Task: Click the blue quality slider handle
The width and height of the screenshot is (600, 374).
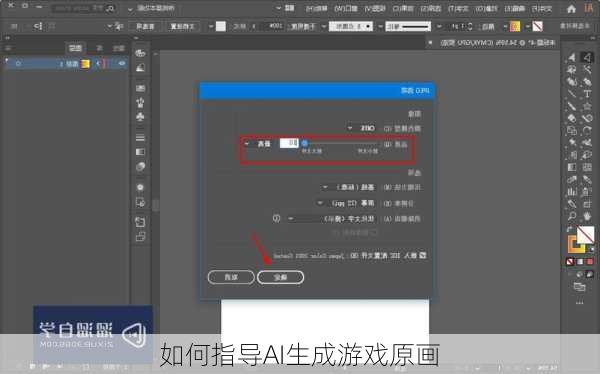Action: click(305, 144)
